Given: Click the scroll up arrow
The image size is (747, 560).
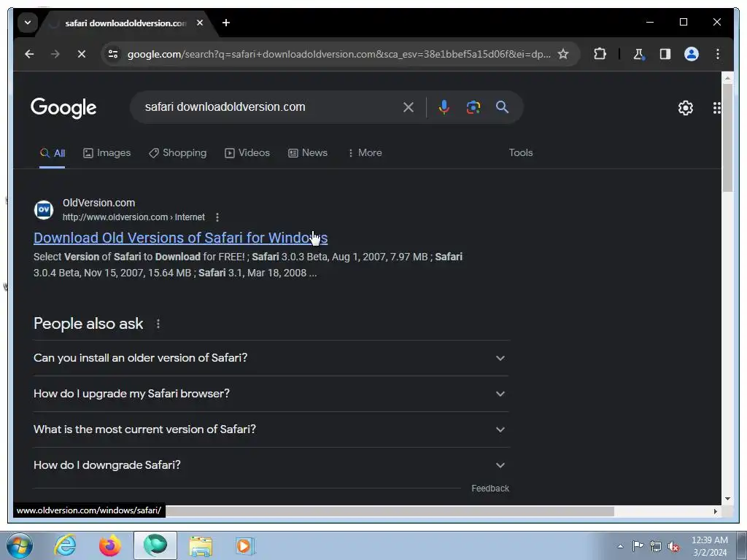Looking at the screenshot, I should [x=727, y=77].
